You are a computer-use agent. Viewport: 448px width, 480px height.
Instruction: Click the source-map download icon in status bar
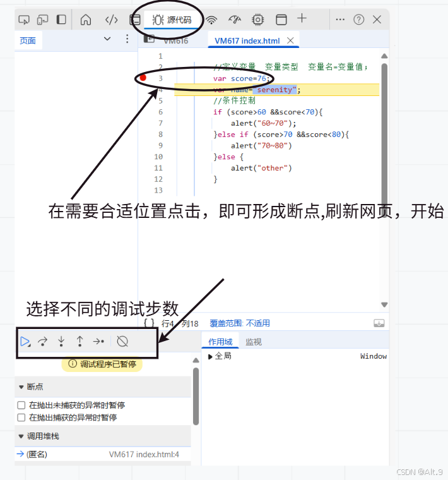(379, 323)
